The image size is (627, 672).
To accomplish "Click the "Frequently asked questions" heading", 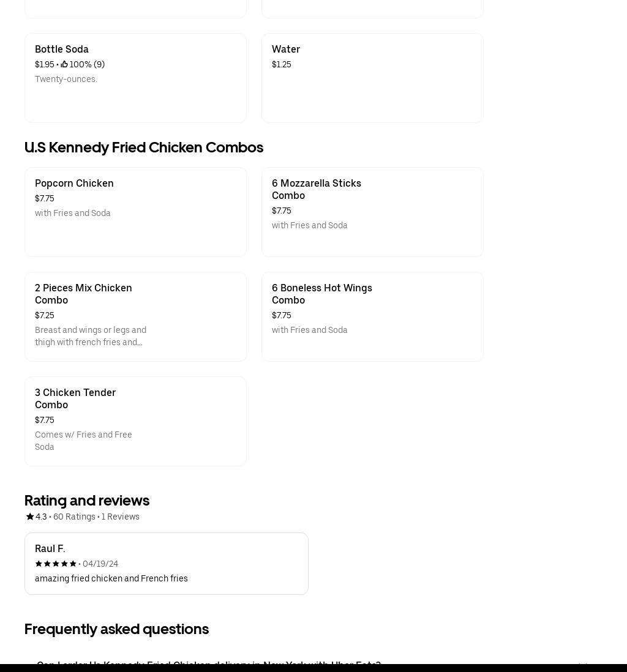I will (x=116, y=629).
